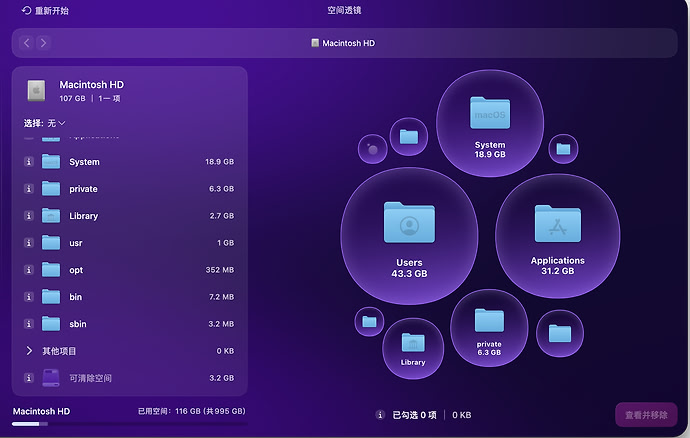Viewport: 690px width, 438px height.
Task: Click the 查看并移除 button
Action: point(646,415)
